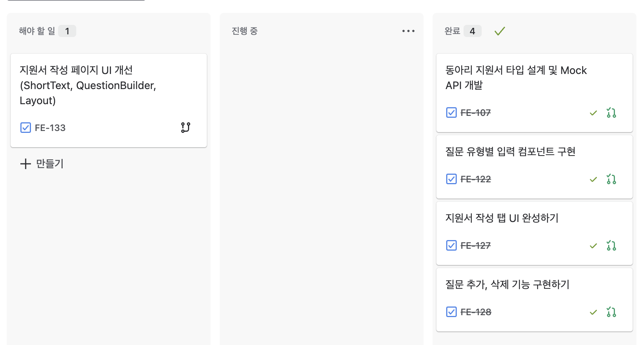Screen dimensions: 644x345
Task: Click the 해야 할 일 column header
Action: point(37,31)
